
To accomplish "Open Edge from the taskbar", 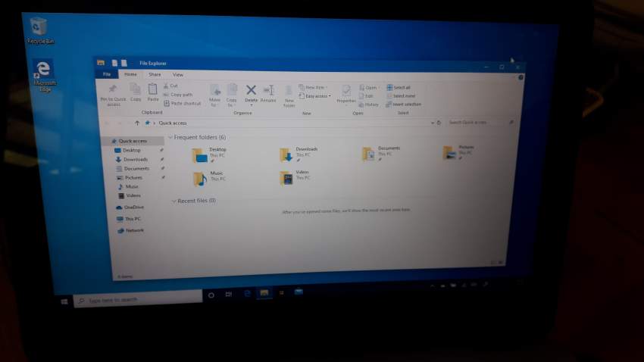I will [247, 293].
